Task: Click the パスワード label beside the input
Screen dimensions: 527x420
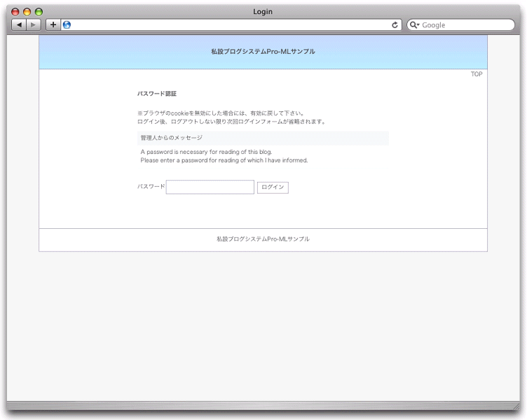Action: click(151, 187)
